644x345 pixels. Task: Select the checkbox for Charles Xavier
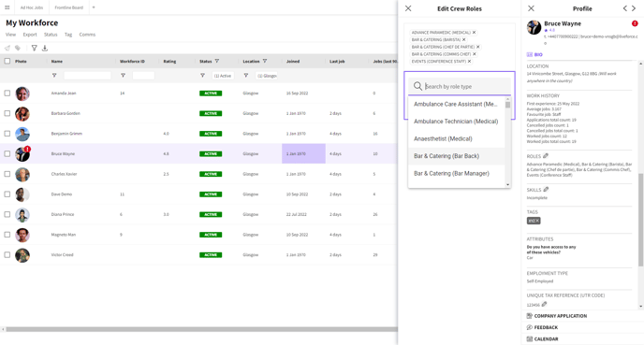coord(7,174)
